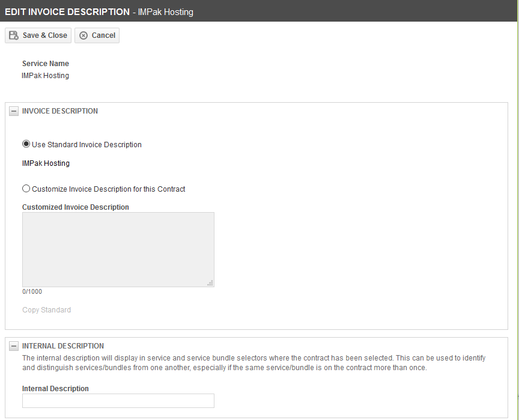Image resolution: width=519 pixels, height=420 pixels.
Task: Click the Edit Invoice Description title bar
Action: [x=258, y=11]
